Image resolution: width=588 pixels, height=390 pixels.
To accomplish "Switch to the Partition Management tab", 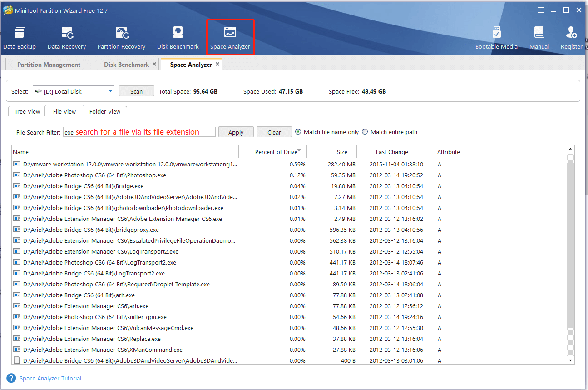I will [x=49, y=65].
